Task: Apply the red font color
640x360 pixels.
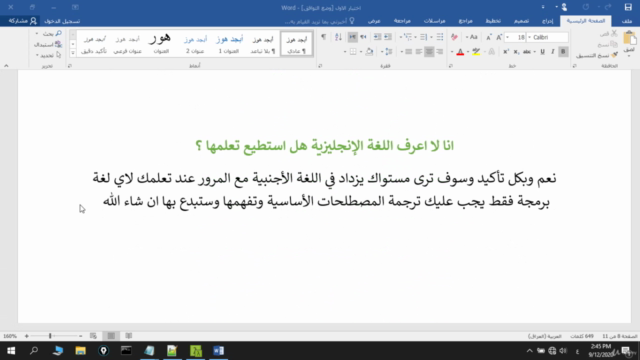Action: [x=460, y=52]
